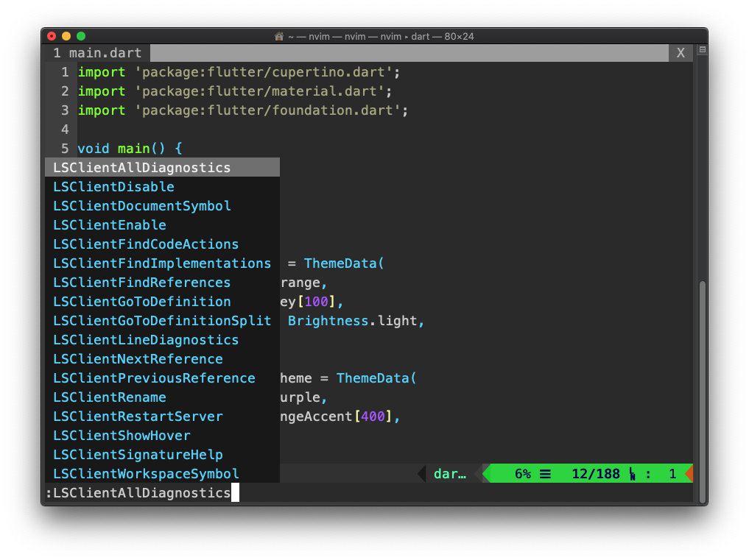Viewport: 749px width, 560px height.
Task: Click the tabline X close button
Action: 681,53
